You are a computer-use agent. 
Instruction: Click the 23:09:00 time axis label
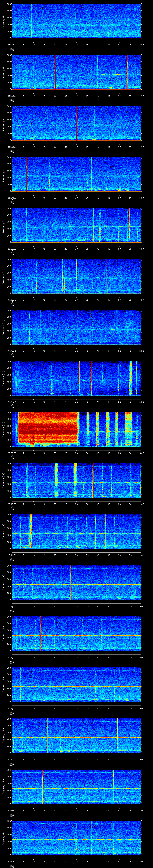tap(12, 453)
